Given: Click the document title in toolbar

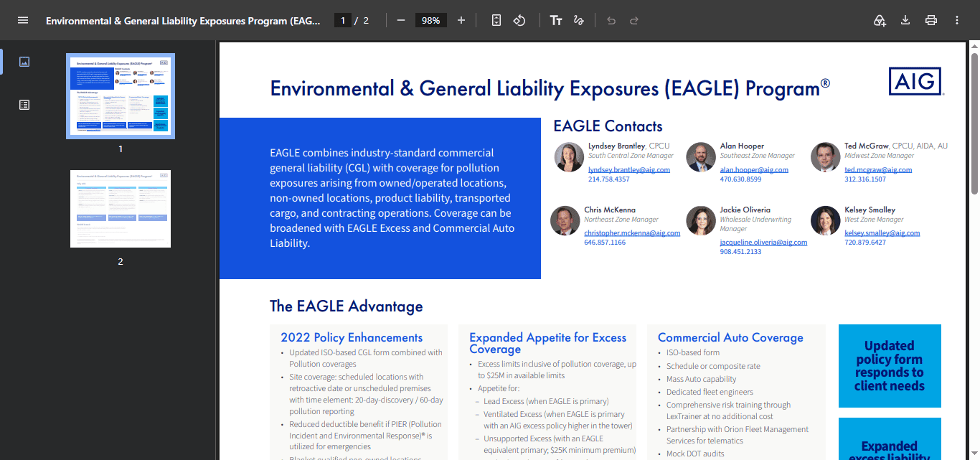Looking at the screenshot, I should coord(183,20).
